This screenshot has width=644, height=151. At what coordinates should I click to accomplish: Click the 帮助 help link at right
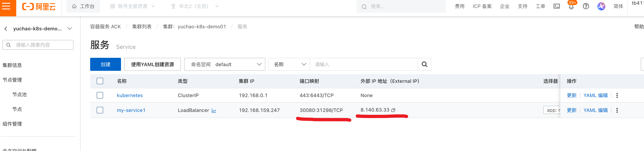pos(639,26)
